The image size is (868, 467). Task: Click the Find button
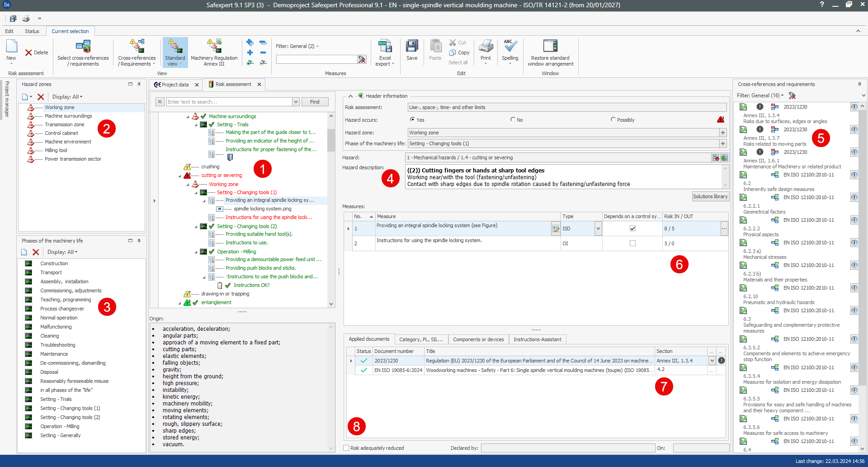coord(315,102)
